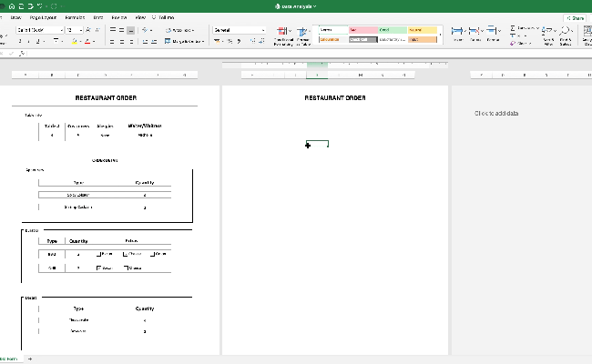Toggle the first checkbox in the first burger row

pos(98,254)
